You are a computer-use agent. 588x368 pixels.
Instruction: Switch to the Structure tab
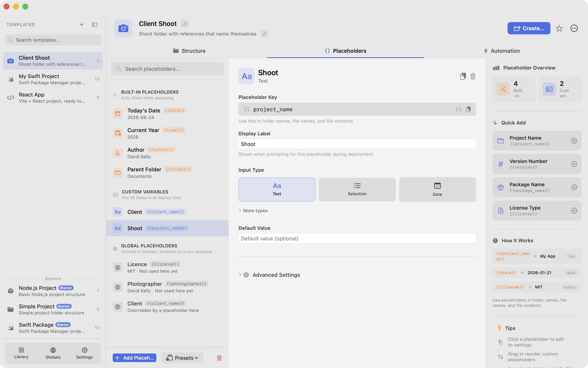pos(189,51)
